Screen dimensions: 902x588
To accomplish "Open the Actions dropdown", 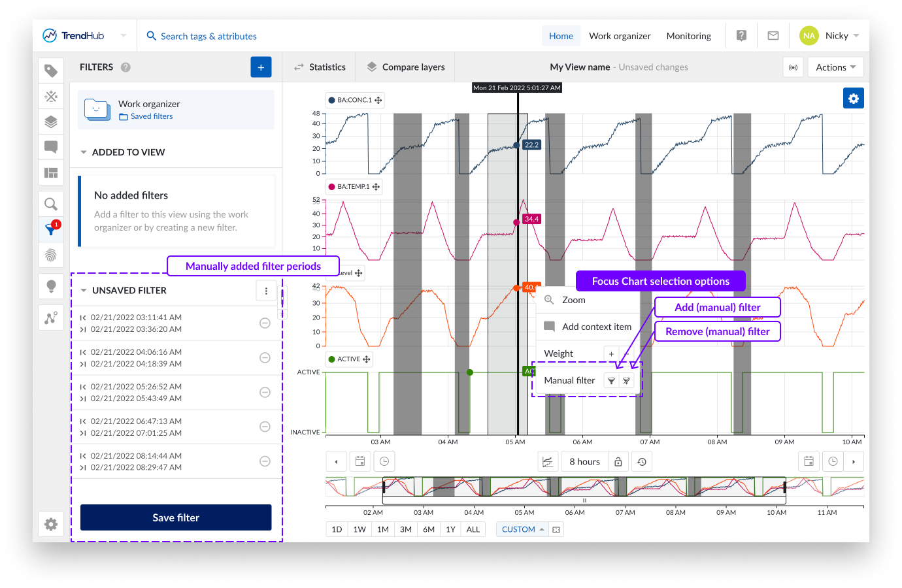I will [835, 67].
